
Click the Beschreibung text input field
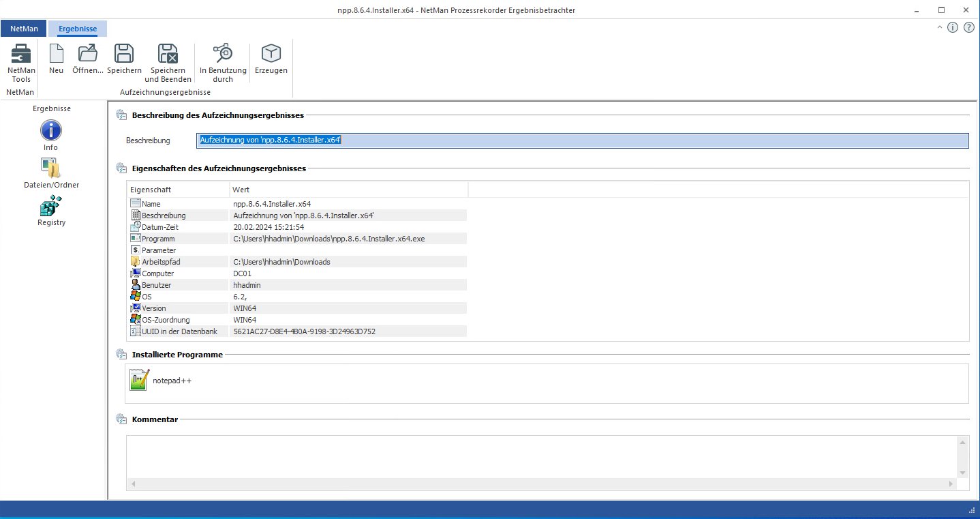[x=582, y=140]
